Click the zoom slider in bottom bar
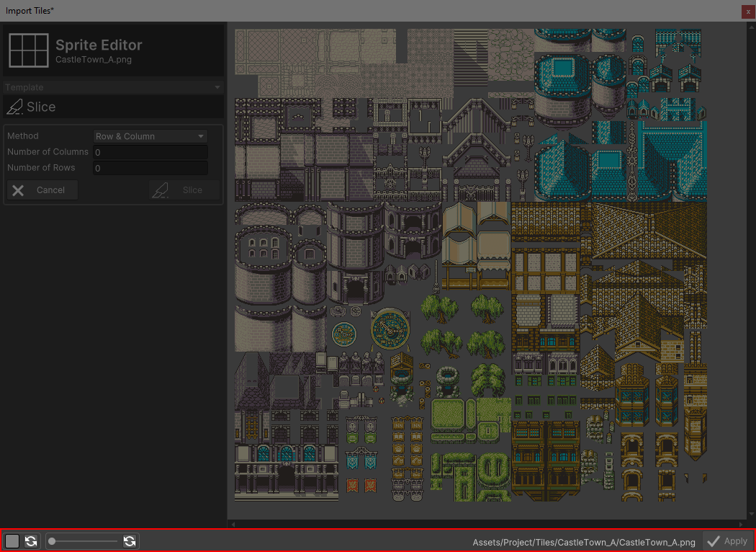The height and width of the screenshot is (552, 756). coord(84,541)
